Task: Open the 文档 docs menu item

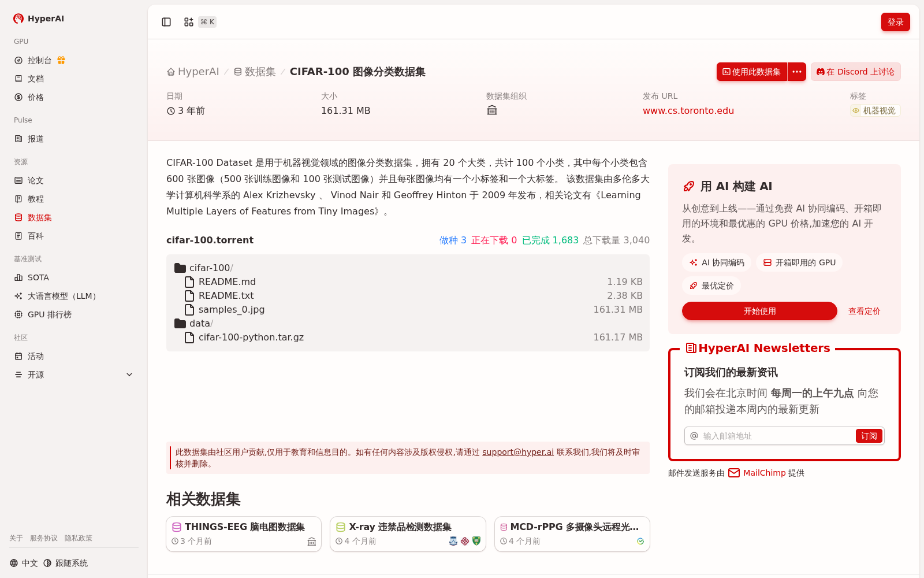Action: 74,79
